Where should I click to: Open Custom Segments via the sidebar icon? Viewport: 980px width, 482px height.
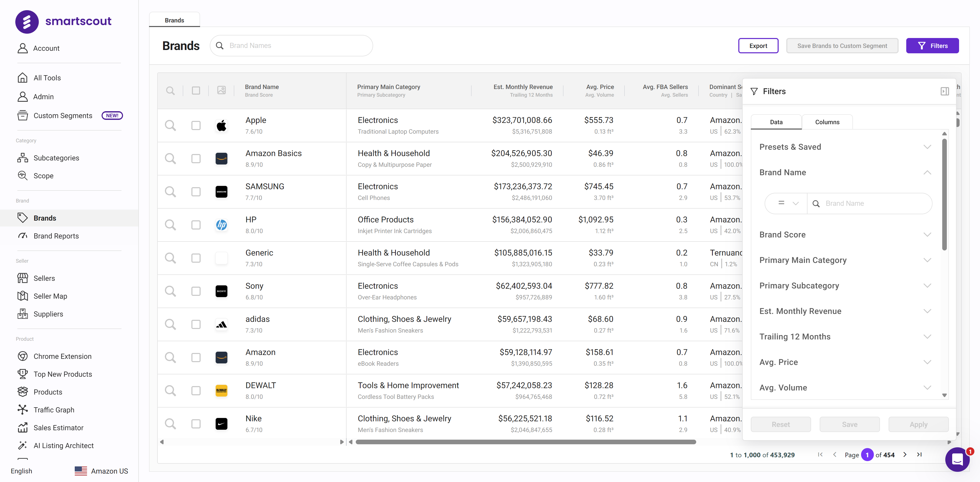pyautogui.click(x=22, y=116)
